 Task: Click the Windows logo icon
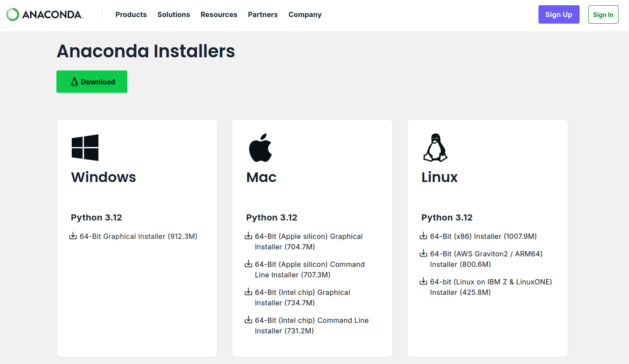click(x=85, y=147)
